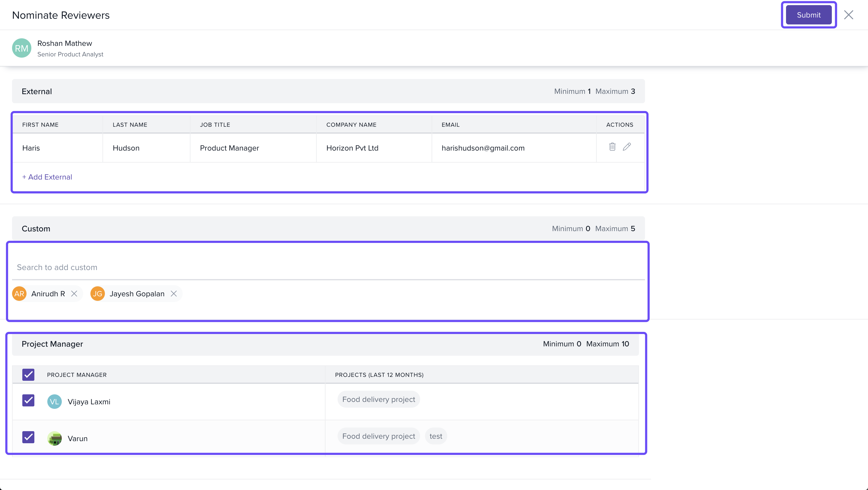Click the JG avatar for Jayesh Gopalan
Viewport: 868px width, 490px height.
97,294
